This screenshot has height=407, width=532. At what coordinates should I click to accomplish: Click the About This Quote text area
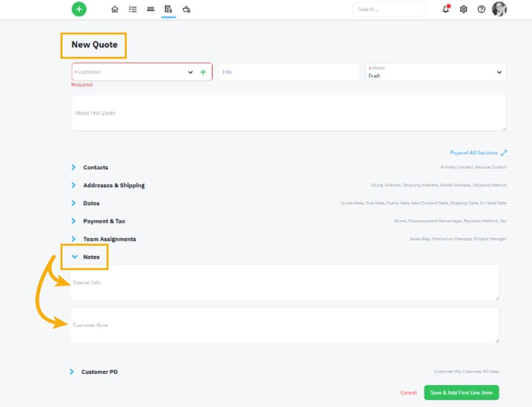pos(289,113)
